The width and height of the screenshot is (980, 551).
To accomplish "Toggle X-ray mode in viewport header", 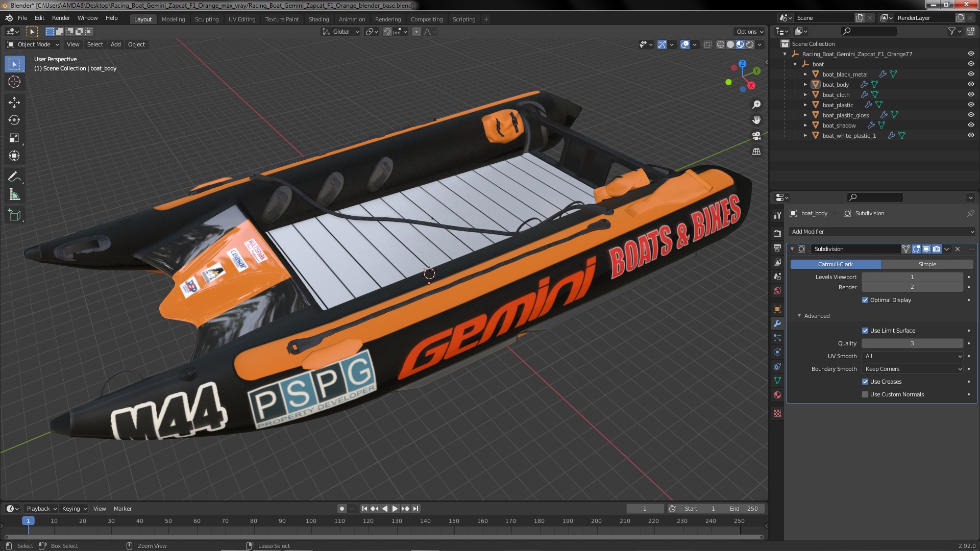I will (x=707, y=44).
